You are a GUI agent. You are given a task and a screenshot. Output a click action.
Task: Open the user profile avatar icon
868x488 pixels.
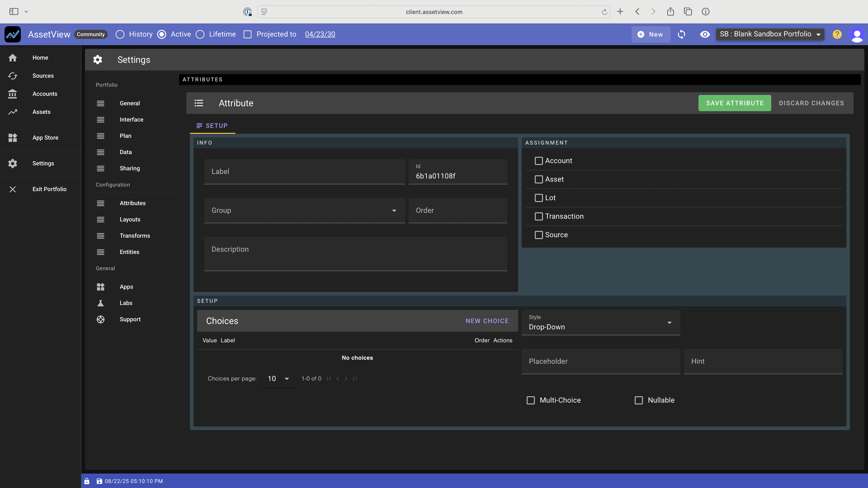coord(857,34)
